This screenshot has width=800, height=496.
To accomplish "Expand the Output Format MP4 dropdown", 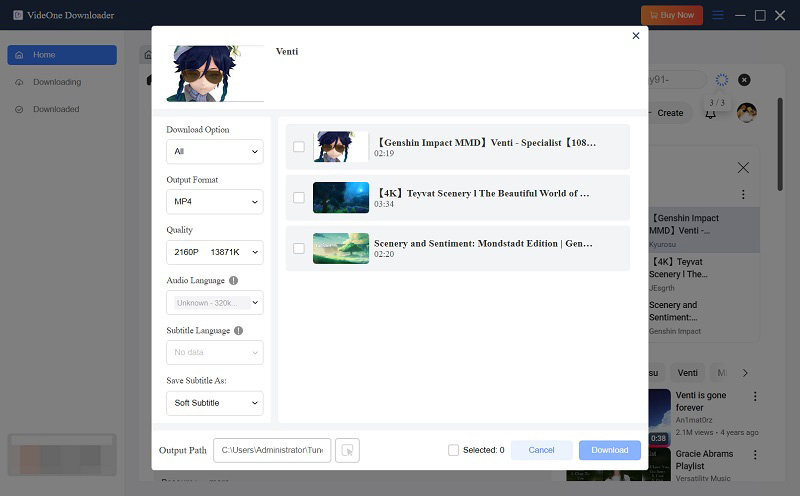I will [214, 202].
